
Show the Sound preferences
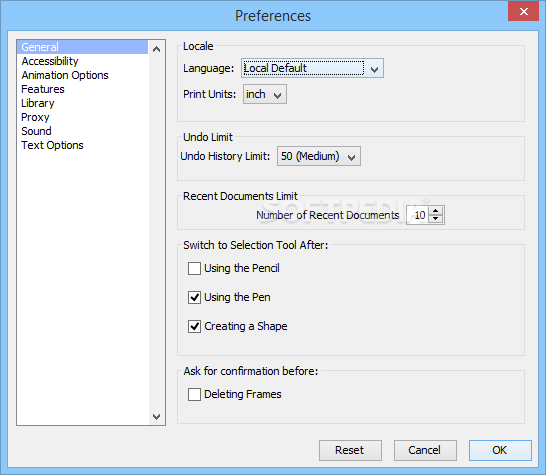click(36, 131)
